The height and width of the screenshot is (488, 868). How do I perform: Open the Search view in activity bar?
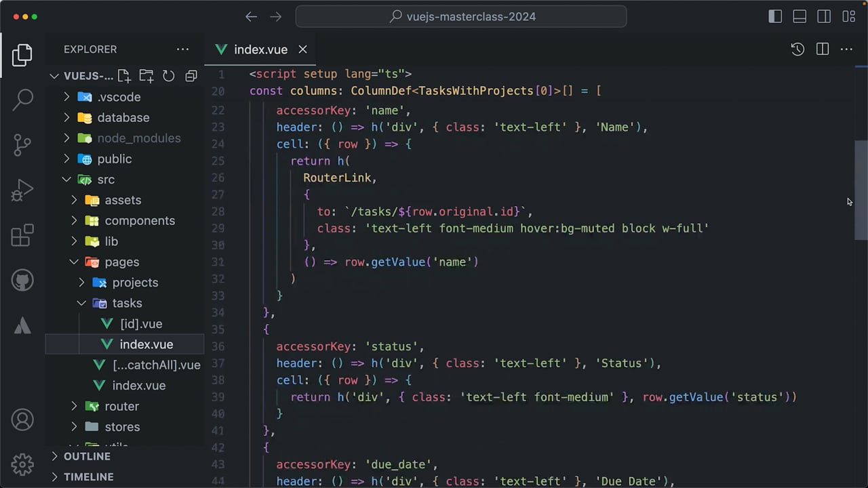pyautogui.click(x=22, y=99)
